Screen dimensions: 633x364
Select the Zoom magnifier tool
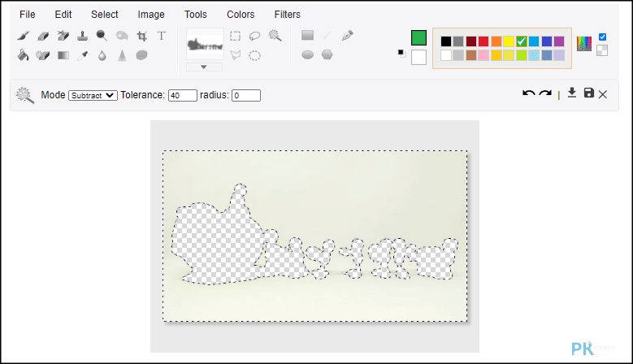(102, 36)
